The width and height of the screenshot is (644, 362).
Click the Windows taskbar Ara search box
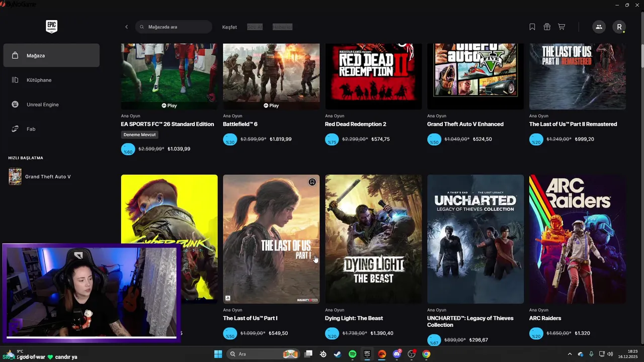pyautogui.click(x=263, y=354)
